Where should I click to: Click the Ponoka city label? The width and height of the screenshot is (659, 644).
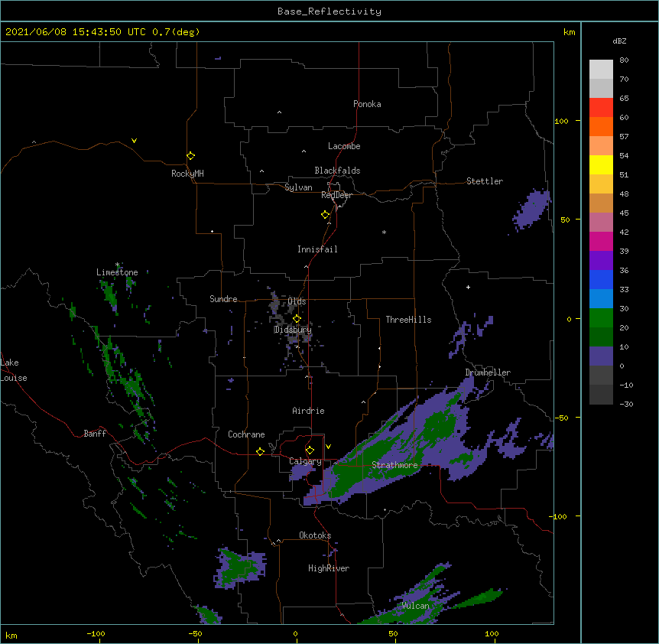point(367,104)
